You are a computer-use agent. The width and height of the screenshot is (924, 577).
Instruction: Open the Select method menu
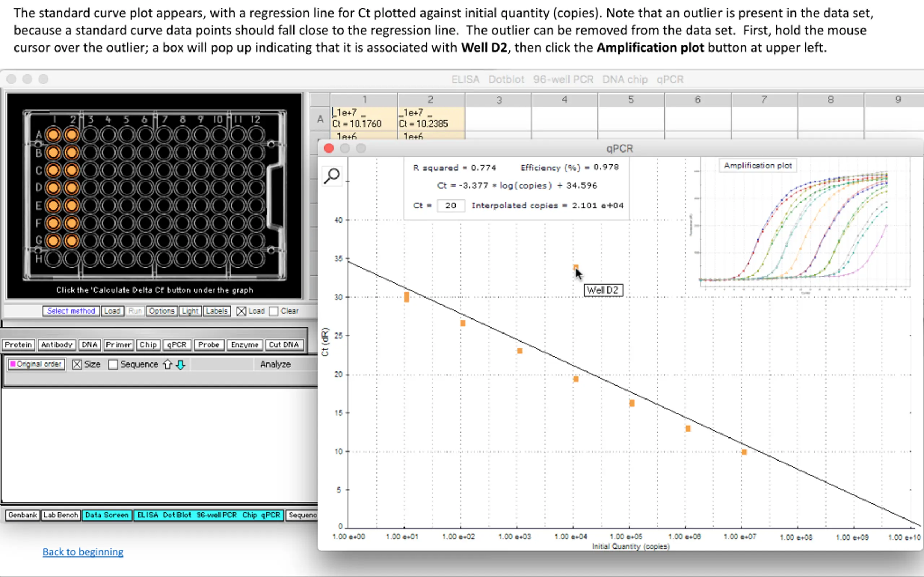tap(71, 311)
